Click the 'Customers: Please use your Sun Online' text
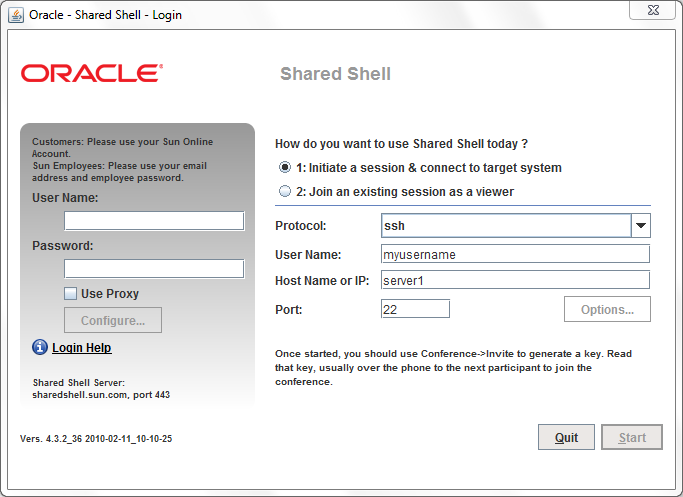 pyautogui.click(x=122, y=147)
